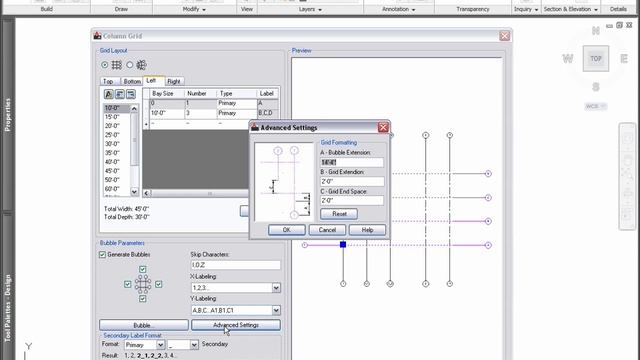Expand Section & Elevation ribbon panel
Screen dimensions: 640x360
point(571,9)
